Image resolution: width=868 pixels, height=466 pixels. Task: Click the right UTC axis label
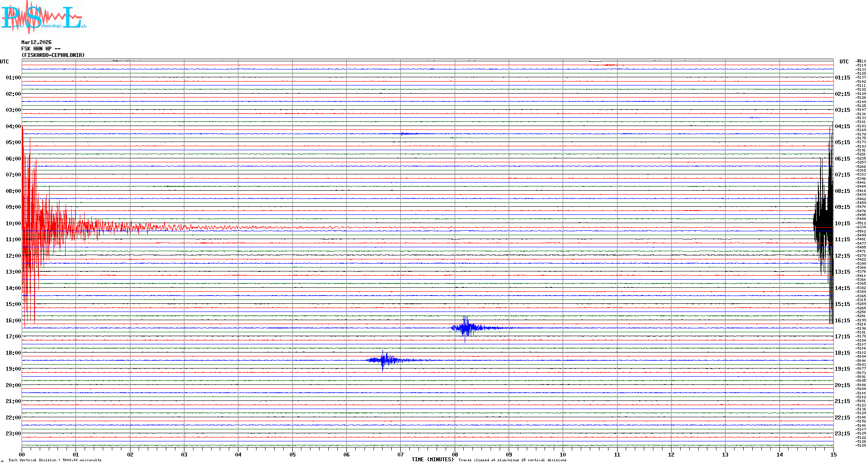[844, 62]
